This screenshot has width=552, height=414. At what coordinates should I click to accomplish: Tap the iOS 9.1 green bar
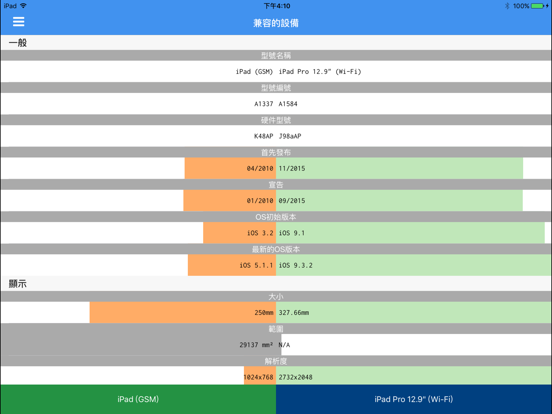[410, 233]
